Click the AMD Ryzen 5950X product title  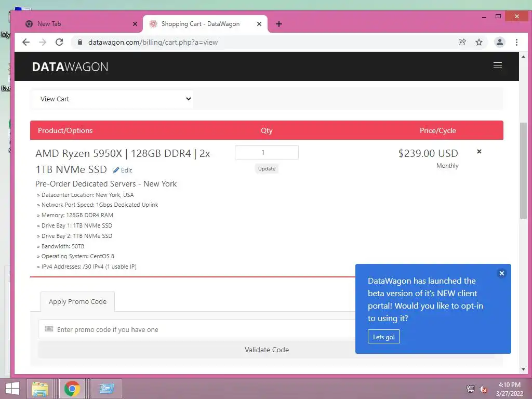123,161
